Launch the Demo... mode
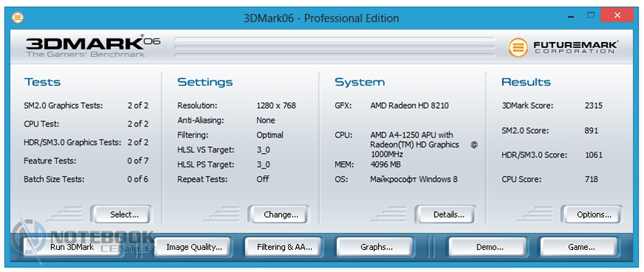 tap(489, 247)
